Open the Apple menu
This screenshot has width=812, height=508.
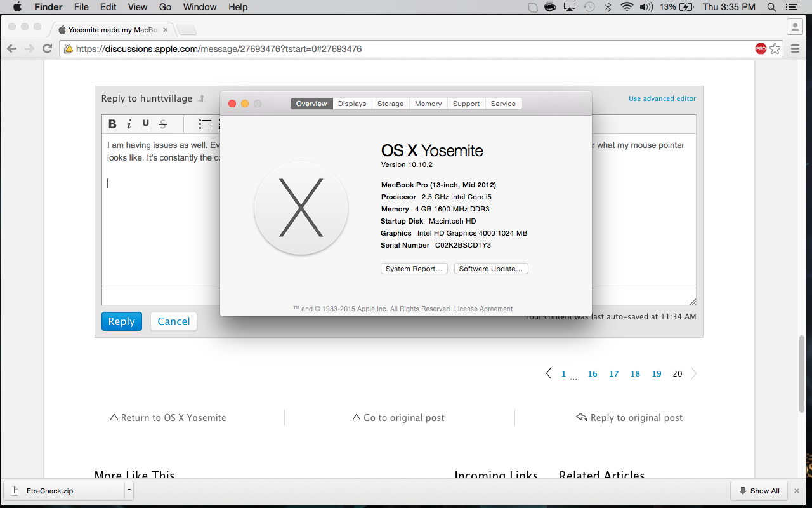pyautogui.click(x=17, y=7)
